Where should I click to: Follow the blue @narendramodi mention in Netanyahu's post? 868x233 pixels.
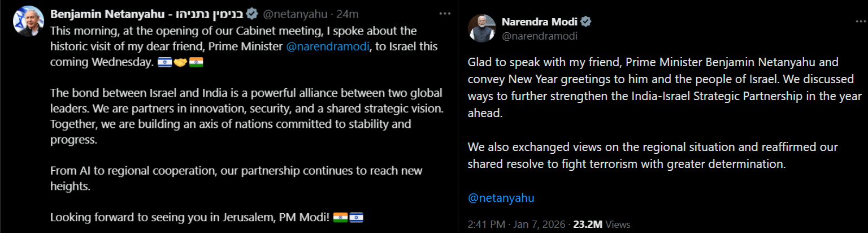pos(328,46)
